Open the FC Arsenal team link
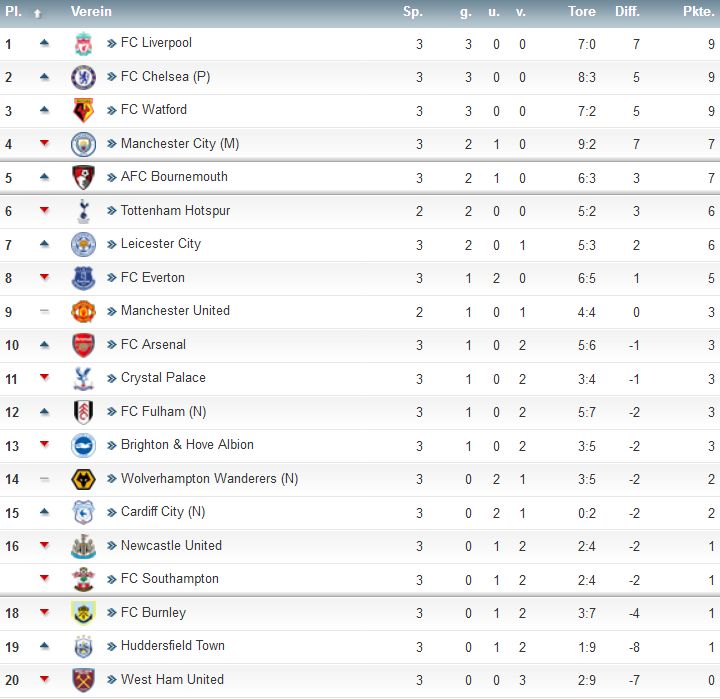This screenshot has height=699, width=720. pyautogui.click(x=153, y=344)
